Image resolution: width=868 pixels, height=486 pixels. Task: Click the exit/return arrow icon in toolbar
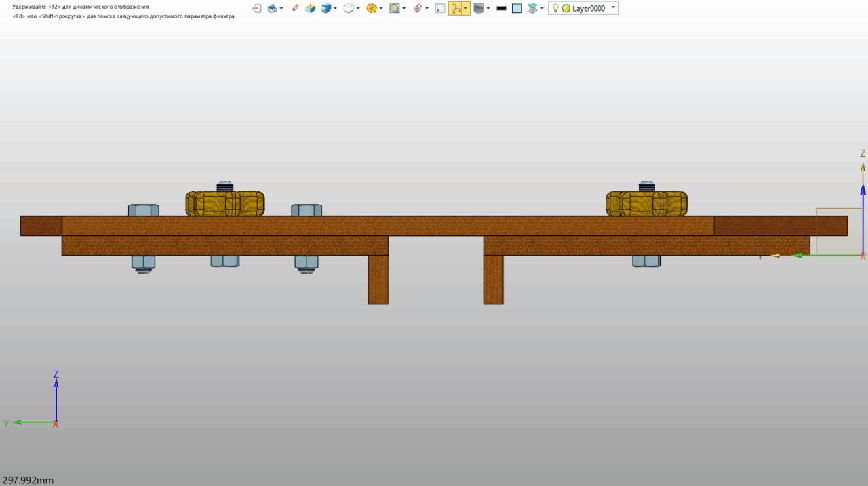[256, 9]
